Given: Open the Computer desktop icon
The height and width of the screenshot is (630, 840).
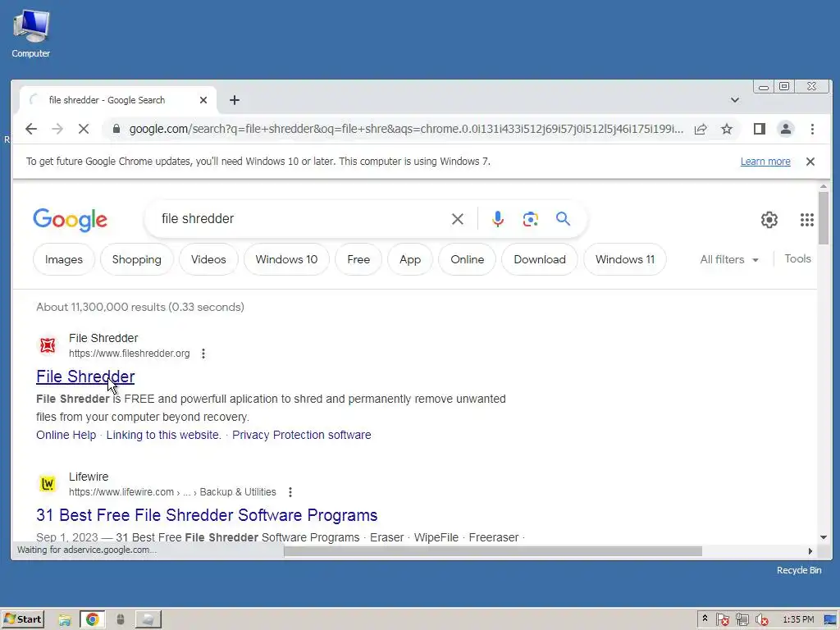Looking at the screenshot, I should [31, 33].
